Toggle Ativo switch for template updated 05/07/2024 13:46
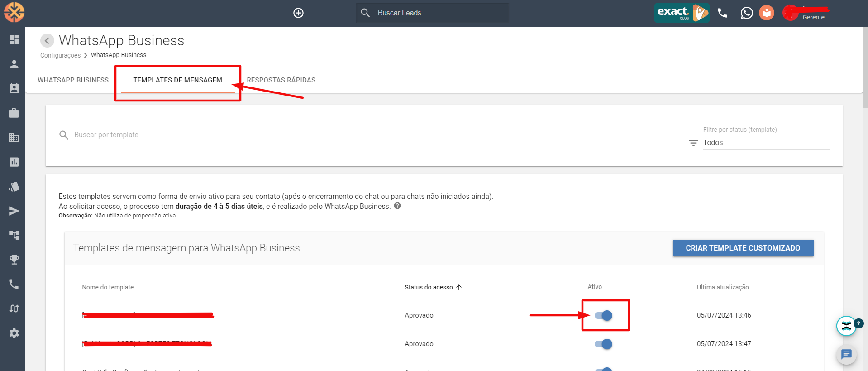The height and width of the screenshot is (371, 868). tap(604, 315)
